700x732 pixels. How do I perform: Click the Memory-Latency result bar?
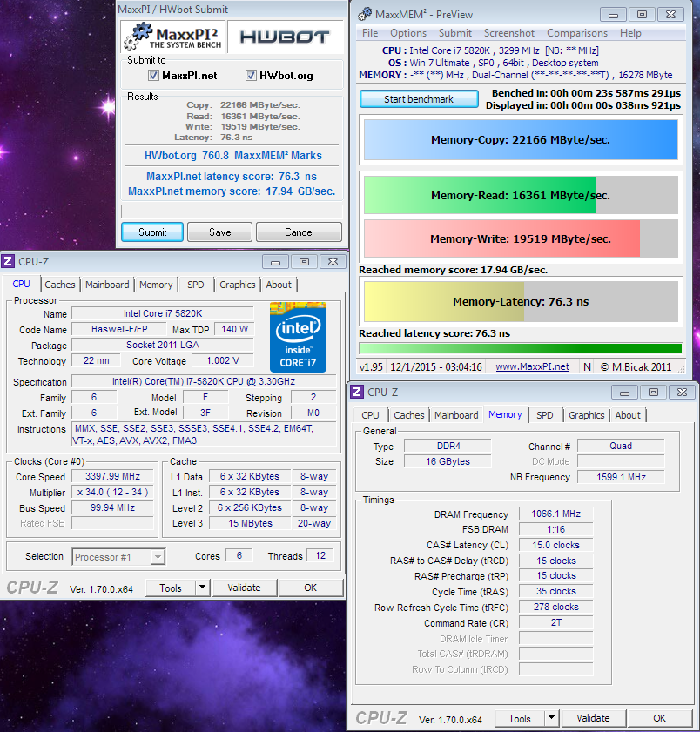[521, 301]
